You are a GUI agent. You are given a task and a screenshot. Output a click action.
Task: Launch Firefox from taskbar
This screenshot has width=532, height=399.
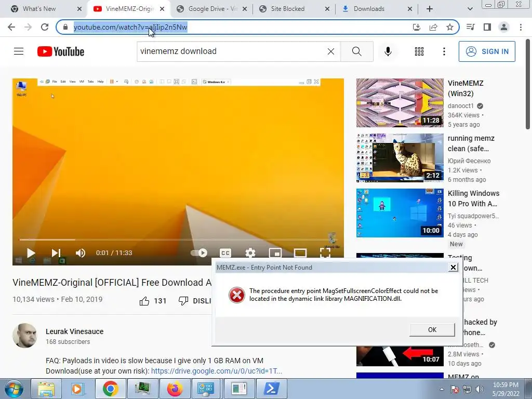pos(175,389)
